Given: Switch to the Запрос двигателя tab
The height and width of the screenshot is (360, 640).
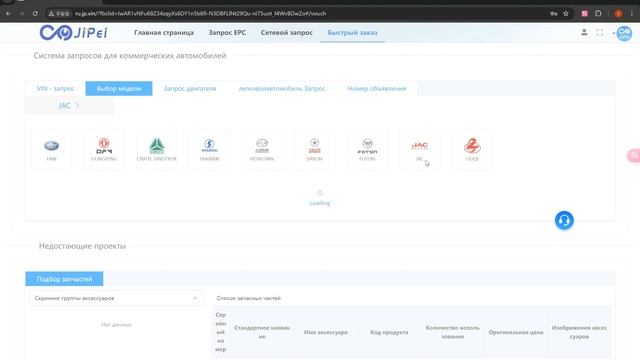Looking at the screenshot, I should click(190, 88).
